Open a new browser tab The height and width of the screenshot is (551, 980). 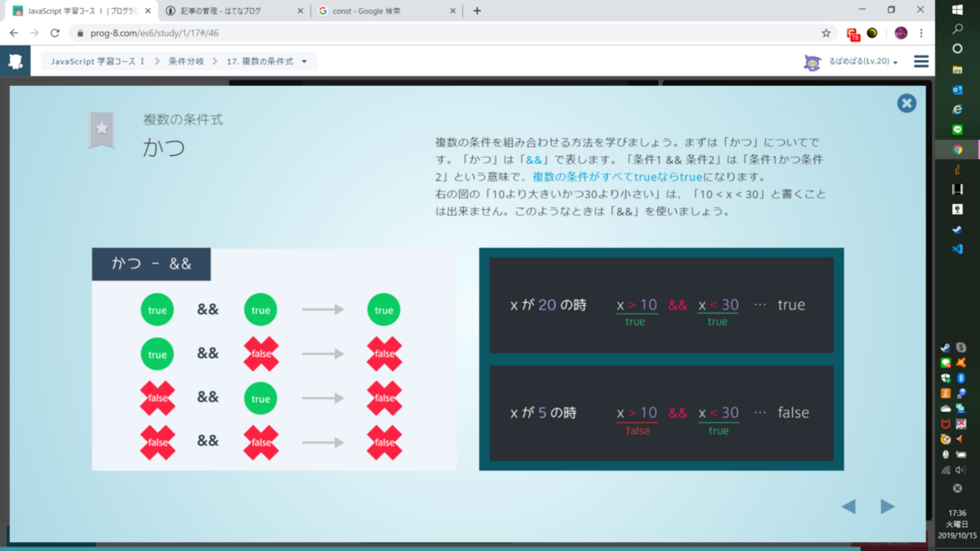click(x=477, y=11)
